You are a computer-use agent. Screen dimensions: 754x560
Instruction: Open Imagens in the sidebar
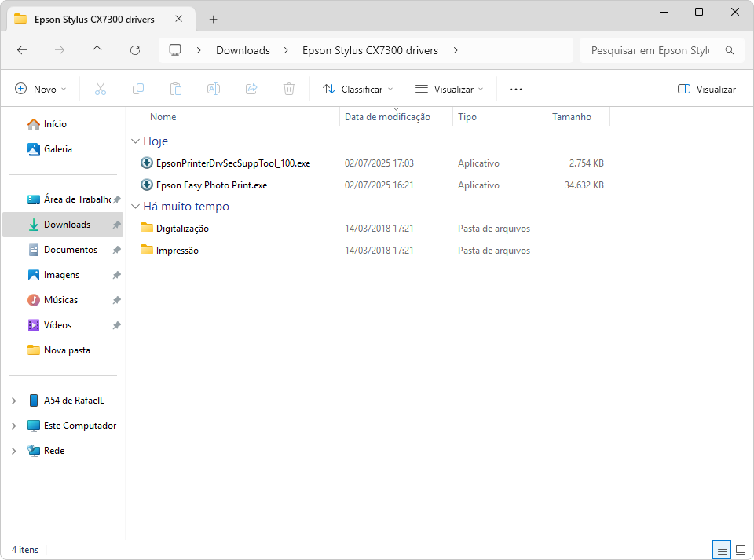click(61, 275)
